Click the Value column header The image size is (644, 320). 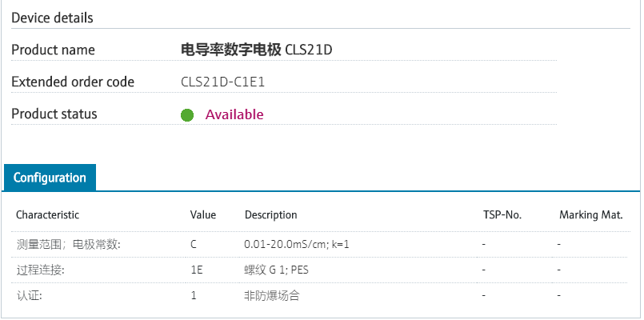[x=203, y=215]
